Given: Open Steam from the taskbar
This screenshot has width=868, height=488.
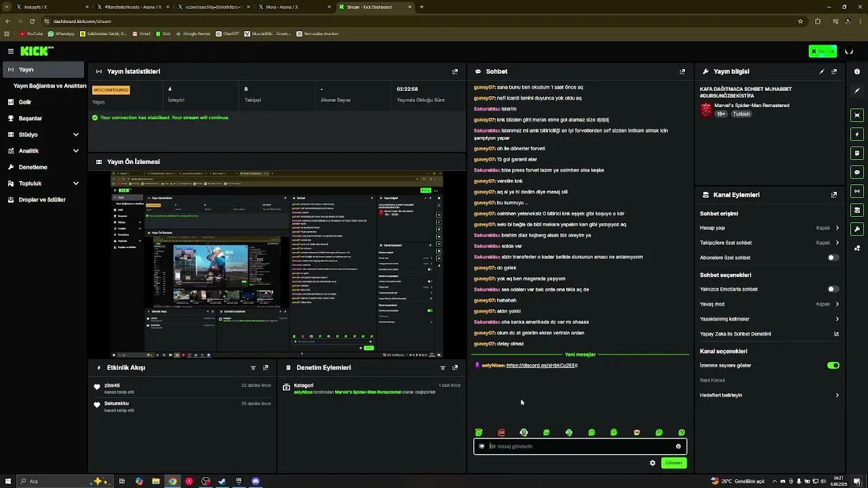Looking at the screenshot, I should [222, 481].
